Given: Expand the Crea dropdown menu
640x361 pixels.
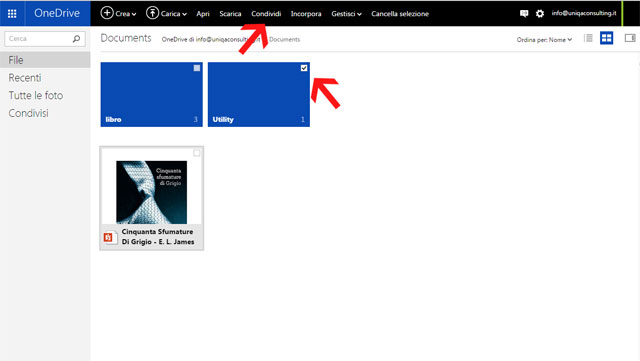Looking at the screenshot, I should [118, 13].
